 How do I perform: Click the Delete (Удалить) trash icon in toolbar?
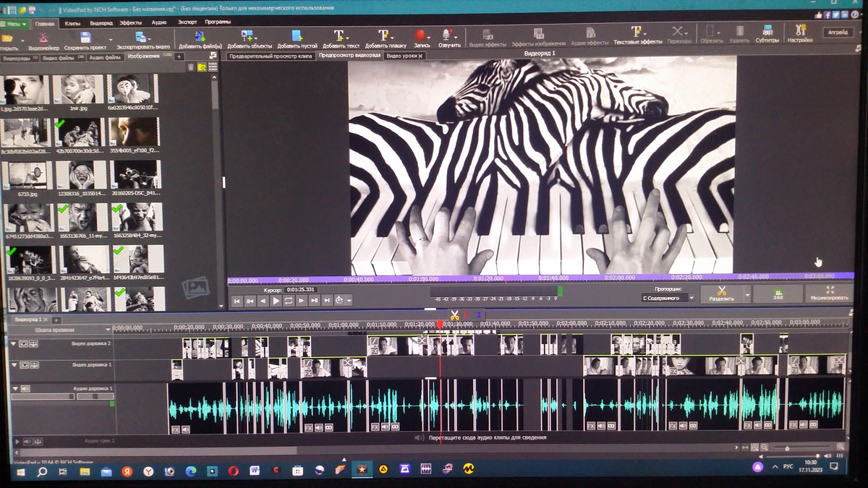[739, 30]
